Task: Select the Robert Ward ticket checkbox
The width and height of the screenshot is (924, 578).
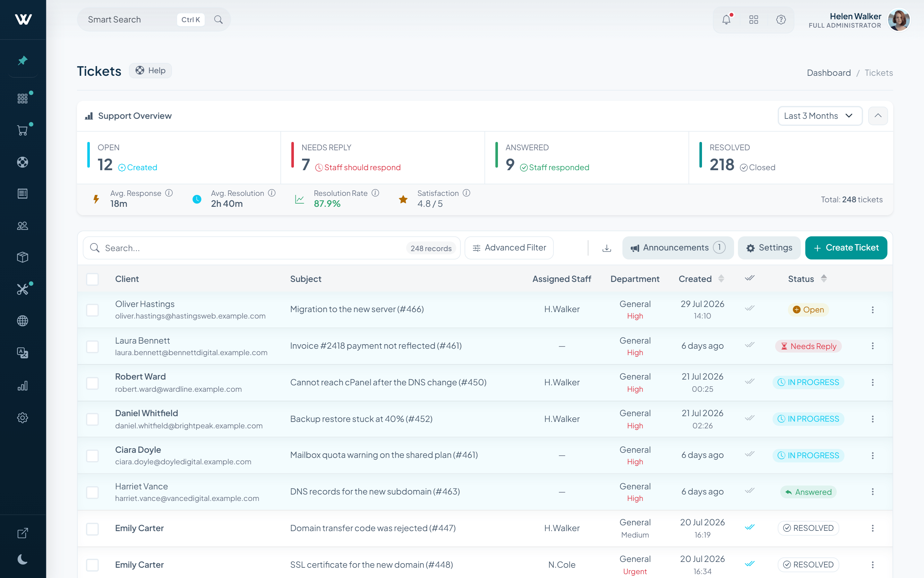Action: pos(92,383)
